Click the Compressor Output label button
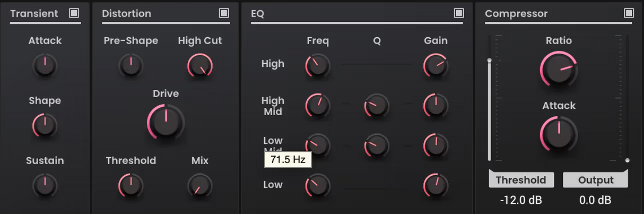Viewport: 644px width, 214px height. (595, 180)
